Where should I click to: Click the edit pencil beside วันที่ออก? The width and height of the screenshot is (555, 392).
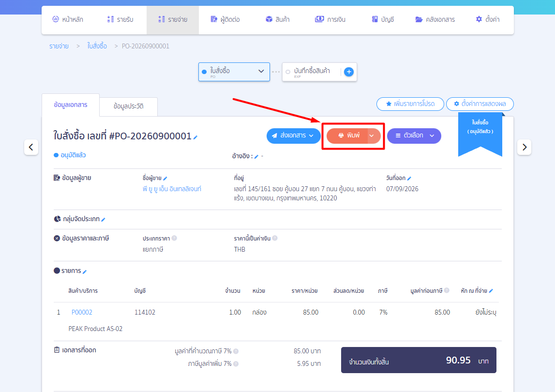point(409,179)
